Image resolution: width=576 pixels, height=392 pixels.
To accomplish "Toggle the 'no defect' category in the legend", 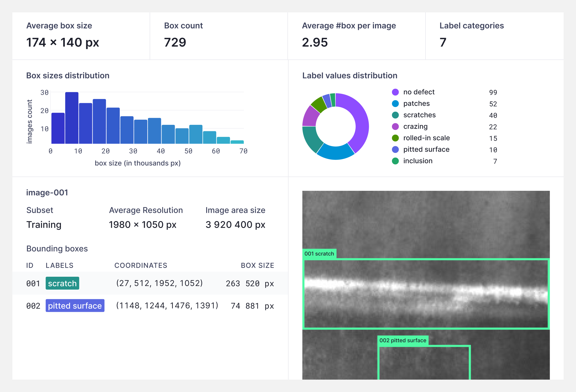I will pos(419,92).
